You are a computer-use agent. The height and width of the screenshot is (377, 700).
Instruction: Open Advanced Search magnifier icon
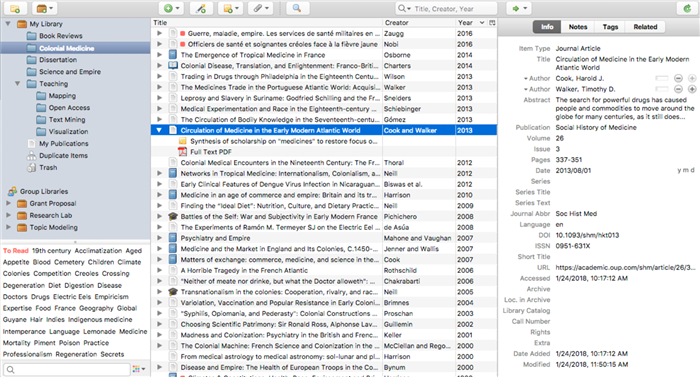point(296,8)
